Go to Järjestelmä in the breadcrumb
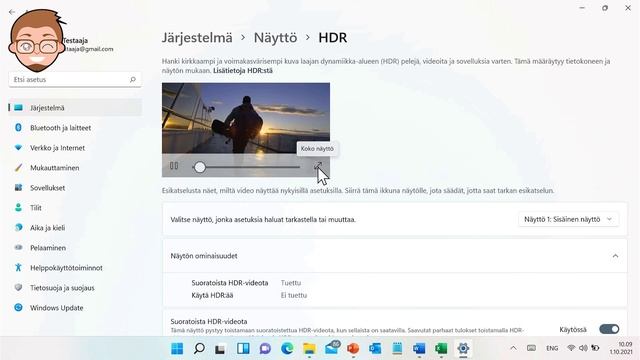640x360 pixels. point(197,38)
